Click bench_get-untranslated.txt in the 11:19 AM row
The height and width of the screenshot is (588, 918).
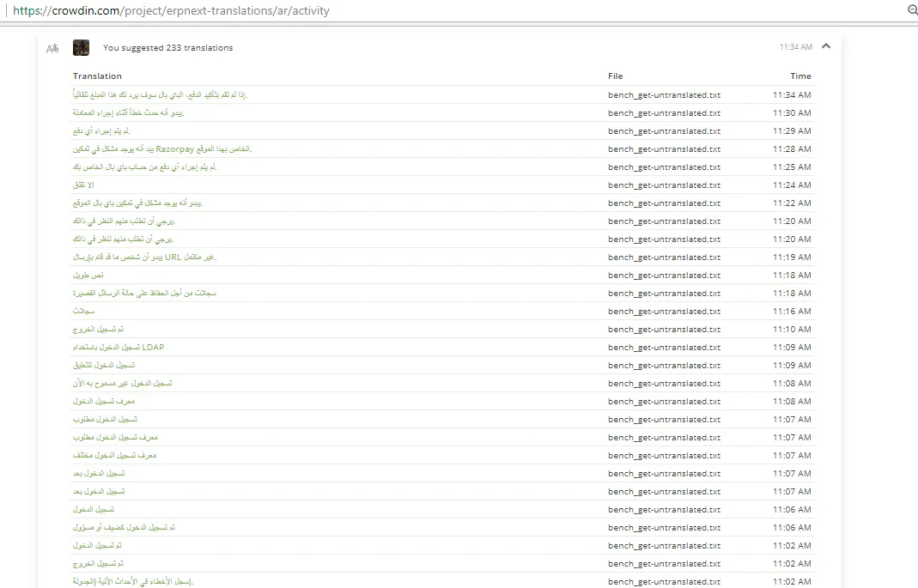tap(664, 258)
